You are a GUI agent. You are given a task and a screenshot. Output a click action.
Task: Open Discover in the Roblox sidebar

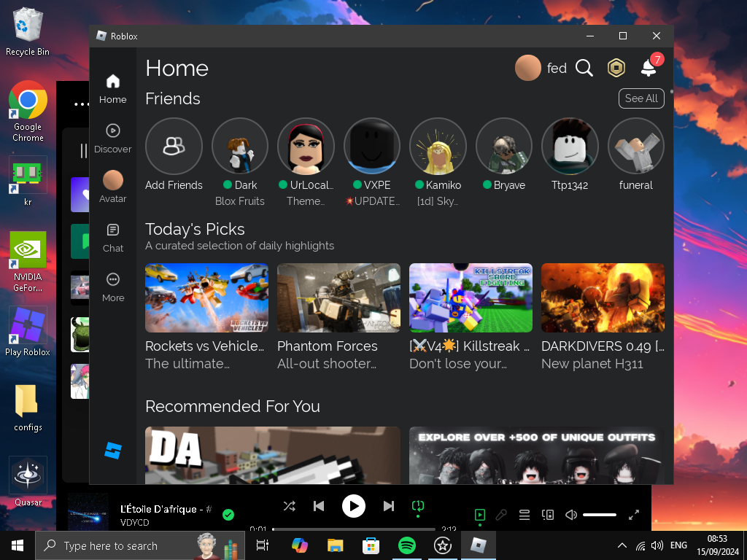[x=113, y=139]
